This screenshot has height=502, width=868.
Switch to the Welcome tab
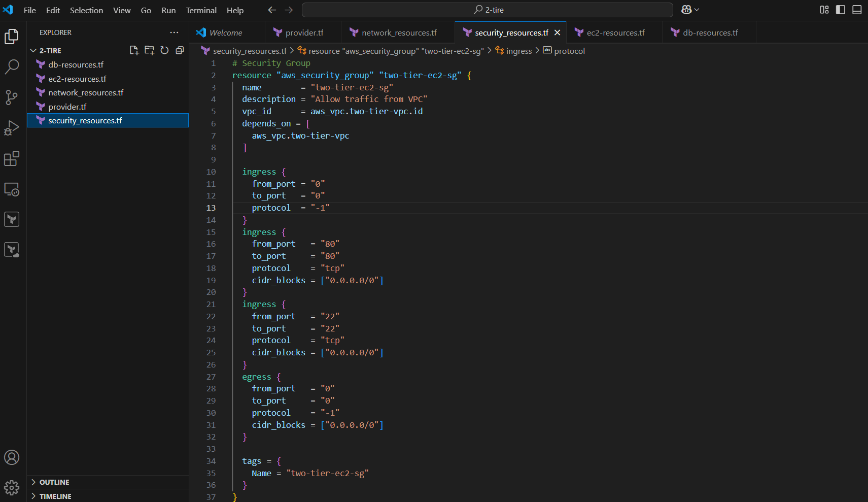[227, 32]
